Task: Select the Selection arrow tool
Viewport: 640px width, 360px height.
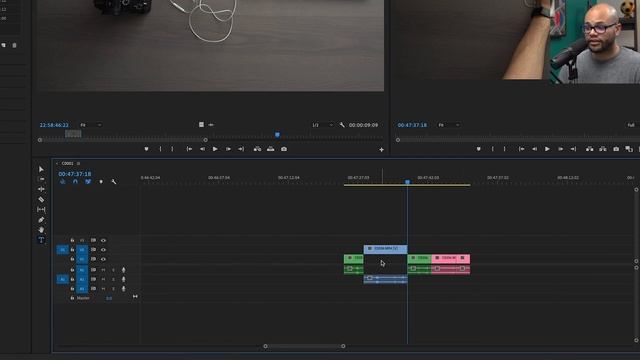Action: click(41, 169)
